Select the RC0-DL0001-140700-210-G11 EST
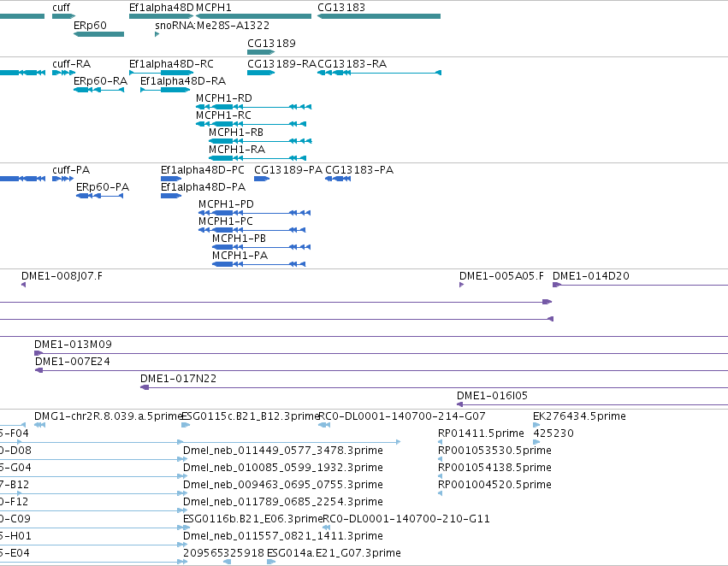Screen dimensions: 728x566 pos(327,528)
